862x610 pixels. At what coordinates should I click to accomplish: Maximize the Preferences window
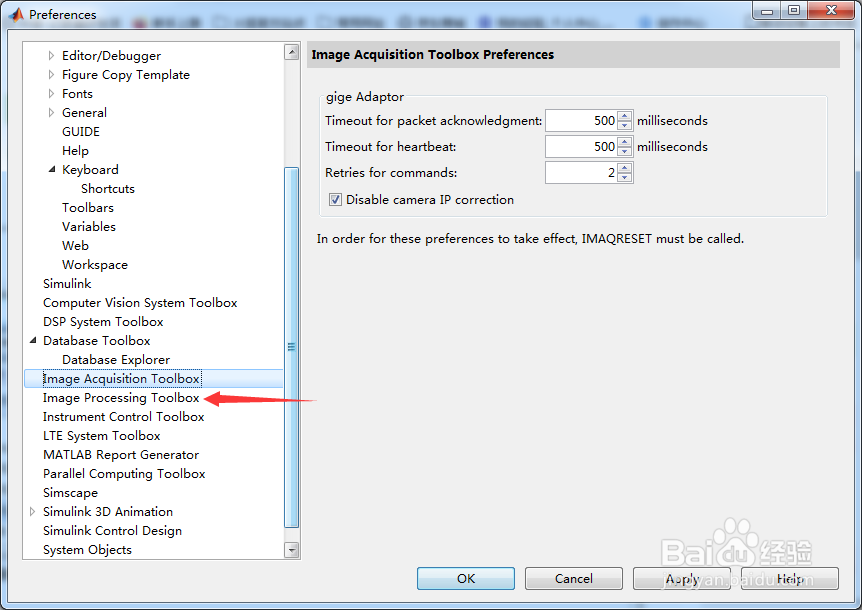pos(793,10)
